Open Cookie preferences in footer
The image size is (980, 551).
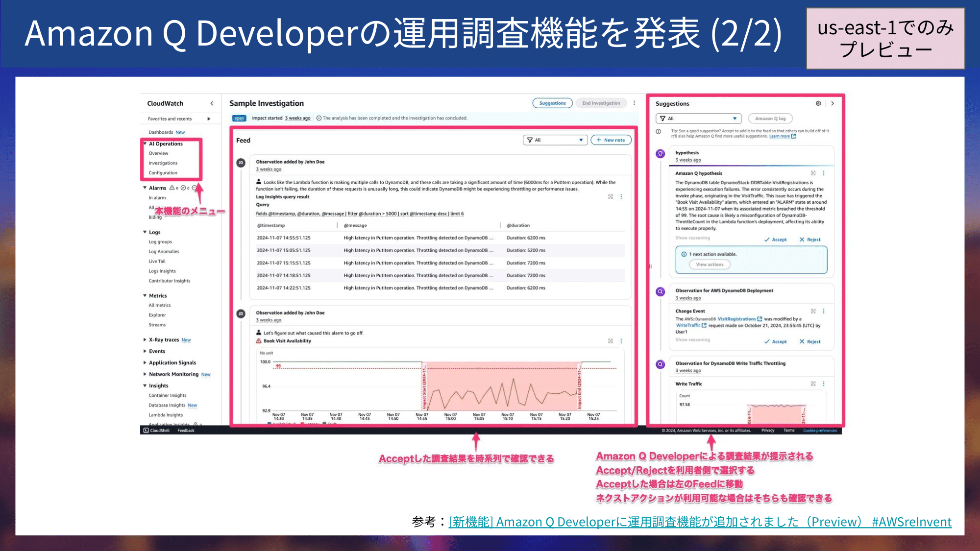(x=820, y=431)
